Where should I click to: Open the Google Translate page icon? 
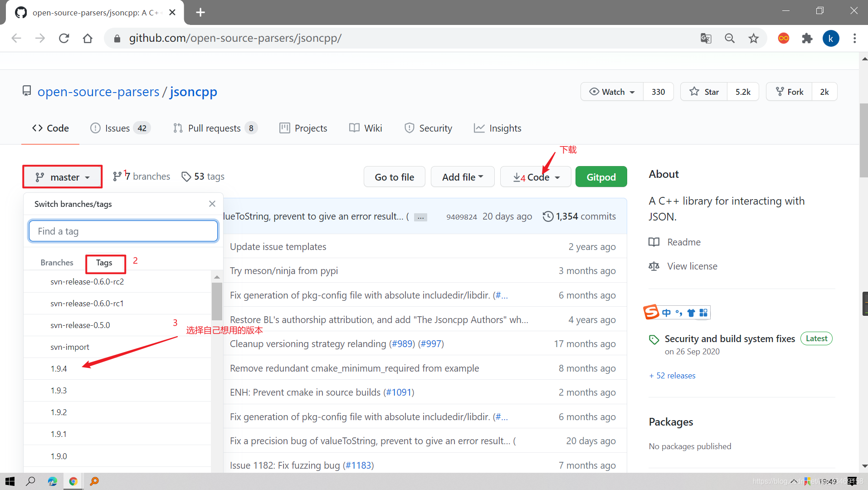coord(706,38)
